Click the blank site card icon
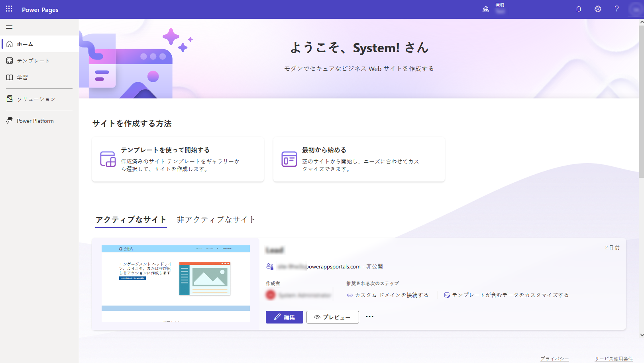Screen dimensions: 644x363 (289, 159)
